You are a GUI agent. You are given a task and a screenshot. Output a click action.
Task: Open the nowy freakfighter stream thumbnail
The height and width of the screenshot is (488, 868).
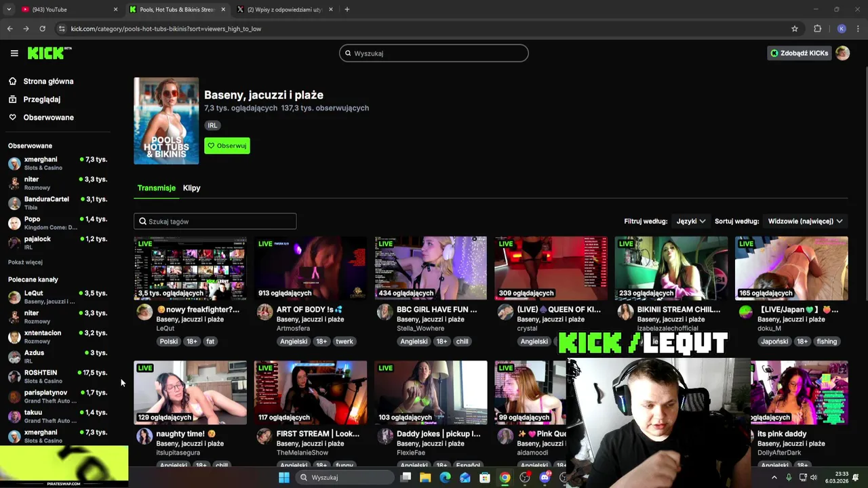(191, 268)
